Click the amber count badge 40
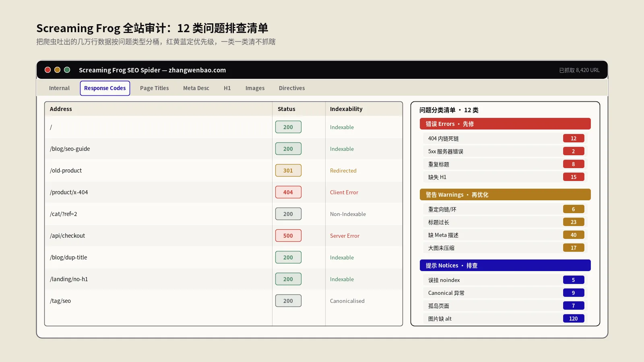The height and width of the screenshot is (362, 644). 574,235
